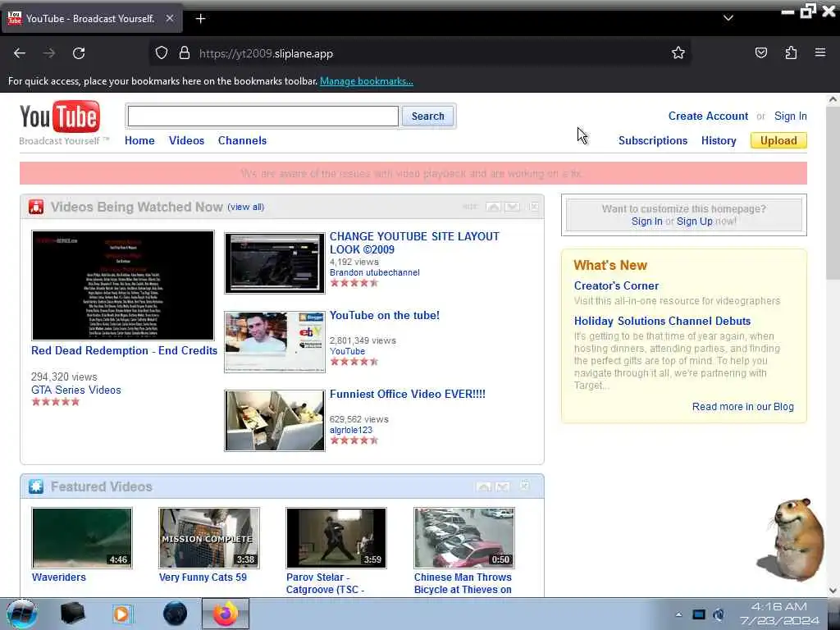Open Pocket save icon in toolbar
The width and height of the screenshot is (840, 630).
(x=760, y=53)
